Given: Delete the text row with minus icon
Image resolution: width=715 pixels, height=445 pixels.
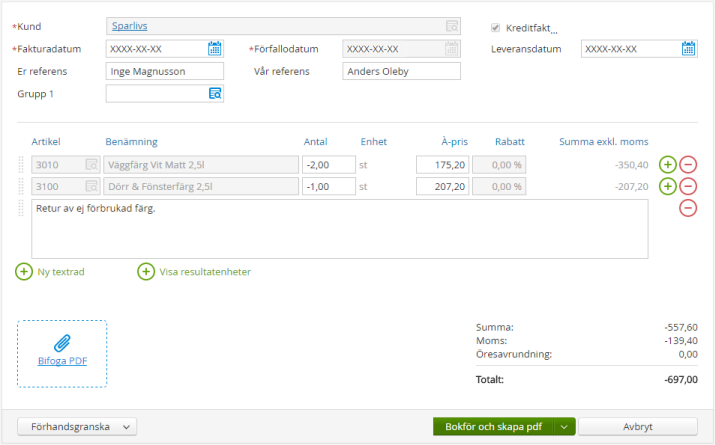Looking at the screenshot, I should coord(688,208).
